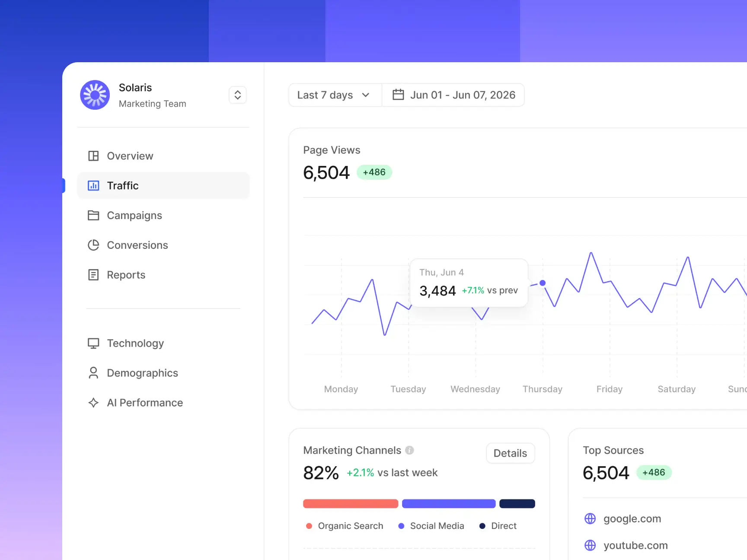Click the globe icon beside youtube.com

(x=590, y=545)
